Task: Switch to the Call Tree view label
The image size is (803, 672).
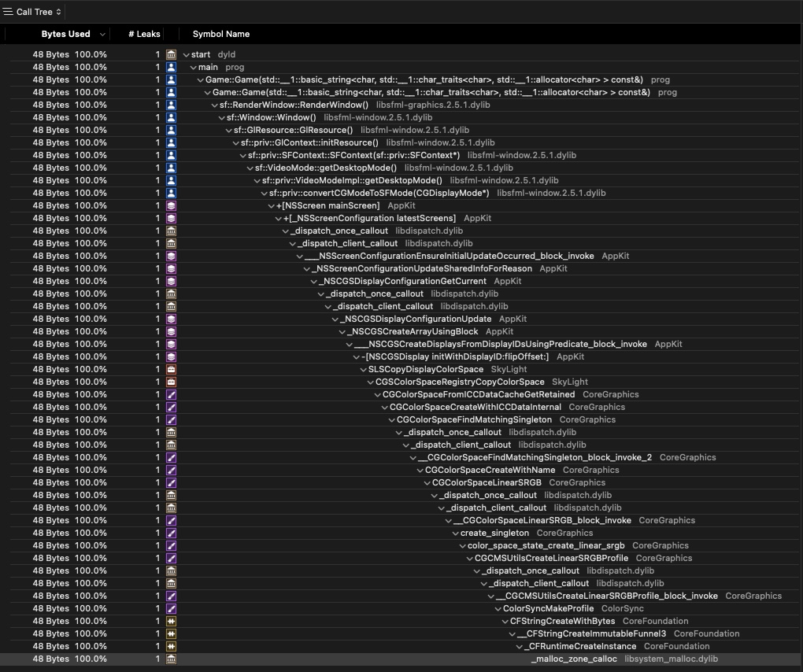Action: [35, 11]
